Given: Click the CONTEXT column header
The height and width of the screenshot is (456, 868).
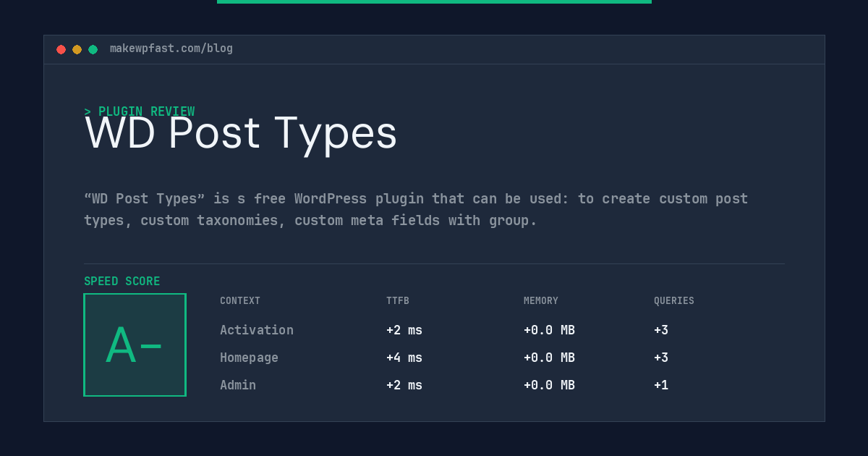Looking at the screenshot, I should tap(240, 301).
